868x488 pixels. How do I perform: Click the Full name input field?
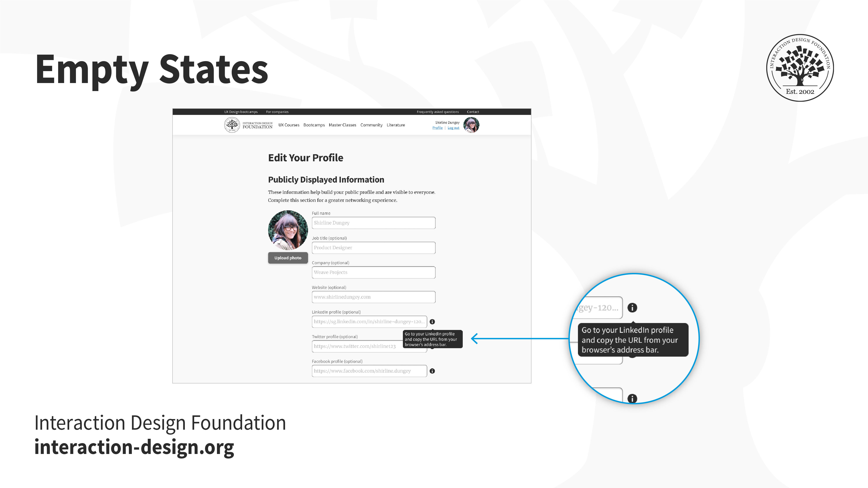click(372, 223)
